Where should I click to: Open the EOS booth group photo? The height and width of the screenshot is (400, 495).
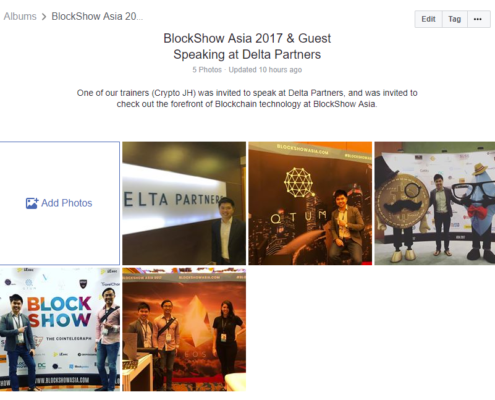[184, 329]
